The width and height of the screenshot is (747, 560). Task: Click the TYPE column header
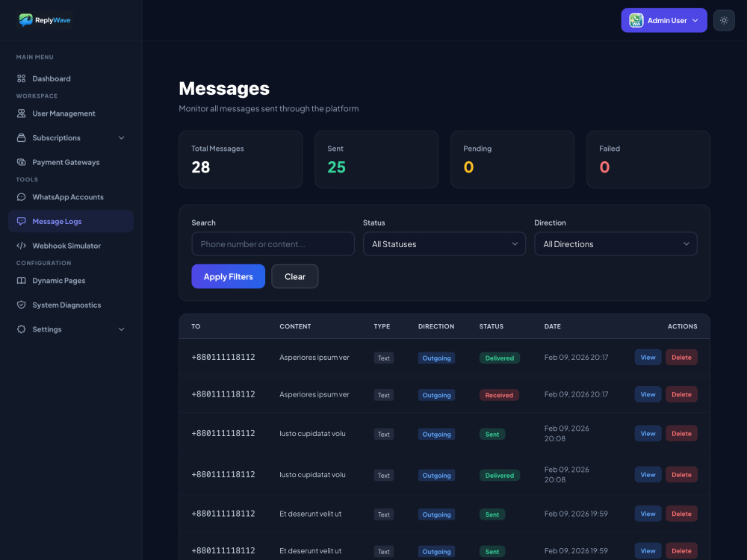382,326
